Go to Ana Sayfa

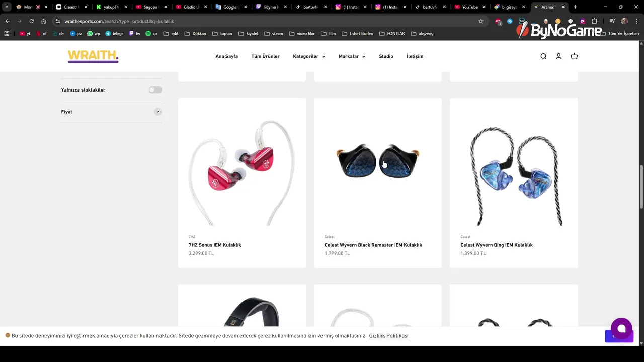(x=227, y=56)
